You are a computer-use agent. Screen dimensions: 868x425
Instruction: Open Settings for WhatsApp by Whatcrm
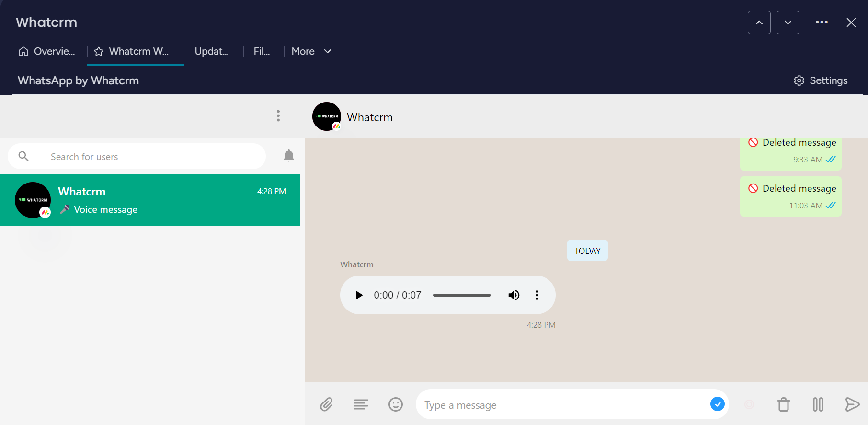[x=821, y=80]
